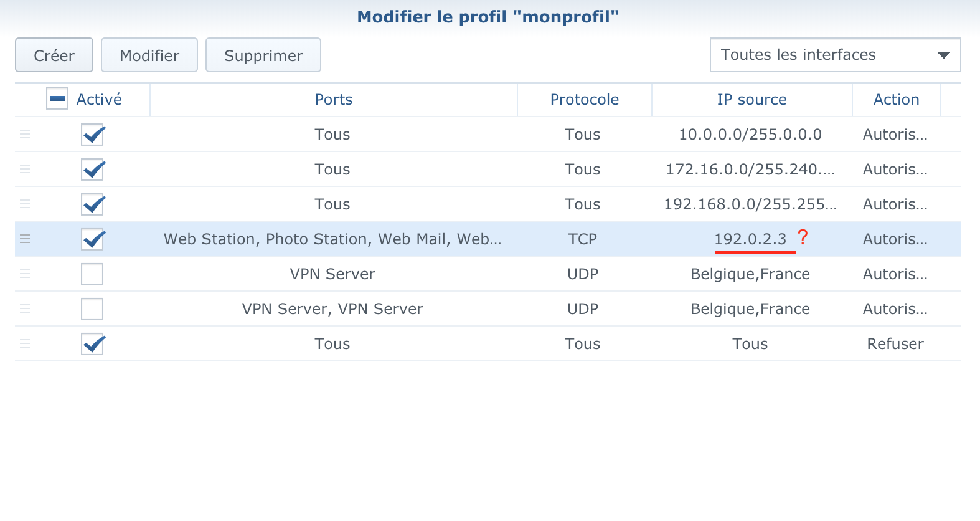This screenshot has height=521, width=980.
Task: Click the red question mark icon
Action: tap(803, 237)
